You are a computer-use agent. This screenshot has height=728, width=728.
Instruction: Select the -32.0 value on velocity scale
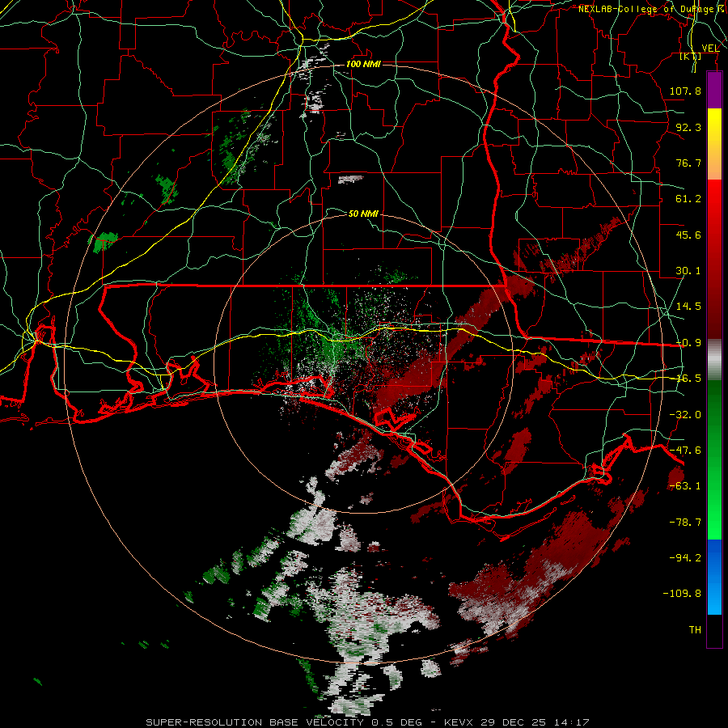coord(685,415)
